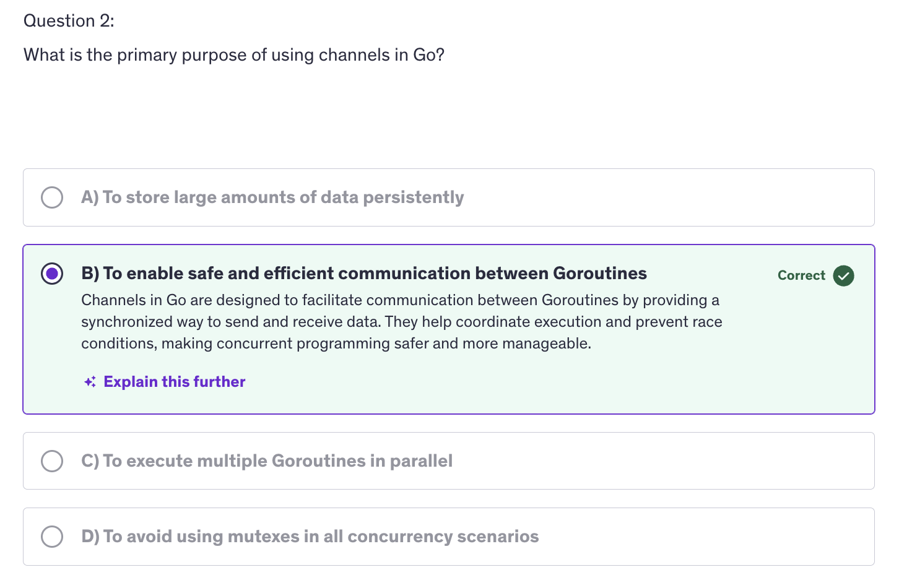The width and height of the screenshot is (899, 588).
Task: Open the "Explain this further" link
Action: point(175,382)
